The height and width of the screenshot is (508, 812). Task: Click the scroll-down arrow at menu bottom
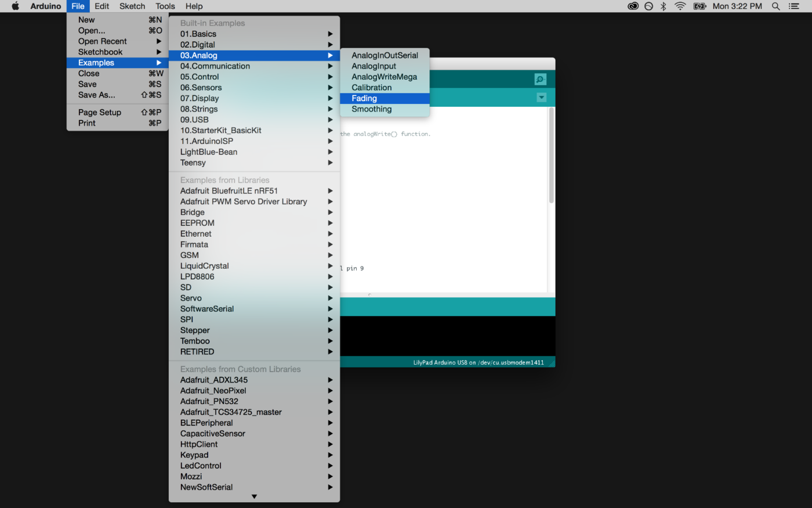click(x=254, y=496)
